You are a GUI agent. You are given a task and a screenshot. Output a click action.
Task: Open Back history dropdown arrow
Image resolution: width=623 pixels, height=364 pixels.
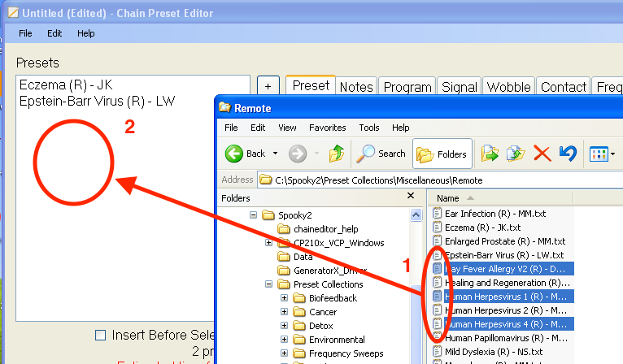coord(275,154)
